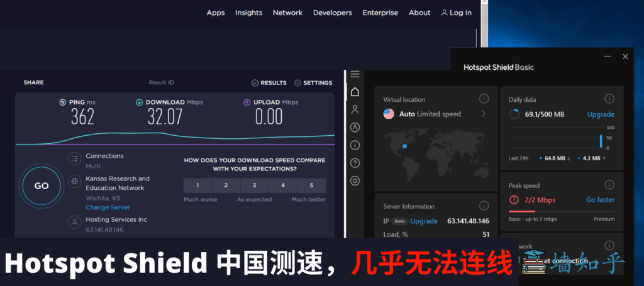644x286 pixels.
Task: Open the Enterprise menu item
Action: coord(380,13)
